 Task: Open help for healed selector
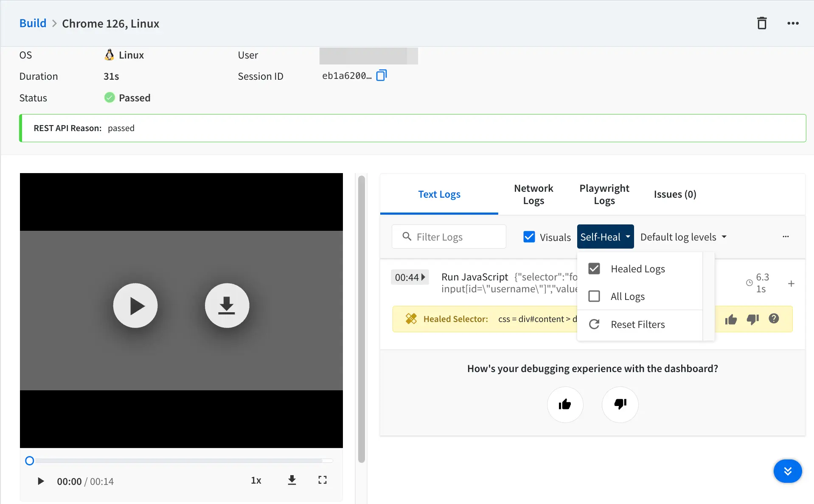[x=774, y=319]
